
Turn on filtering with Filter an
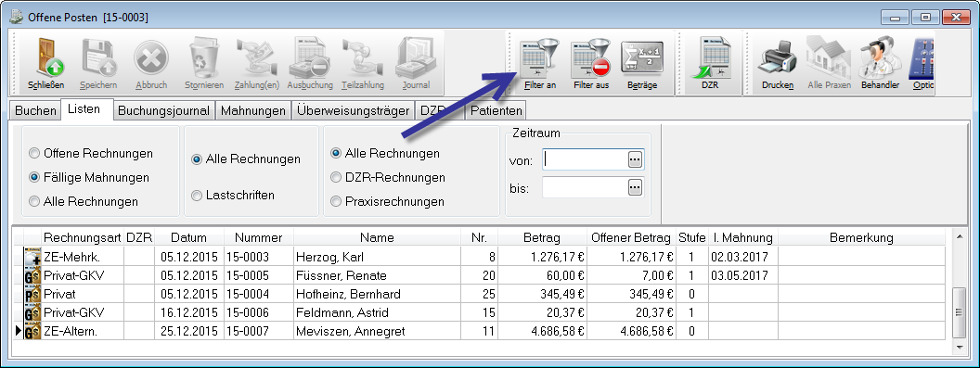(540, 64)
